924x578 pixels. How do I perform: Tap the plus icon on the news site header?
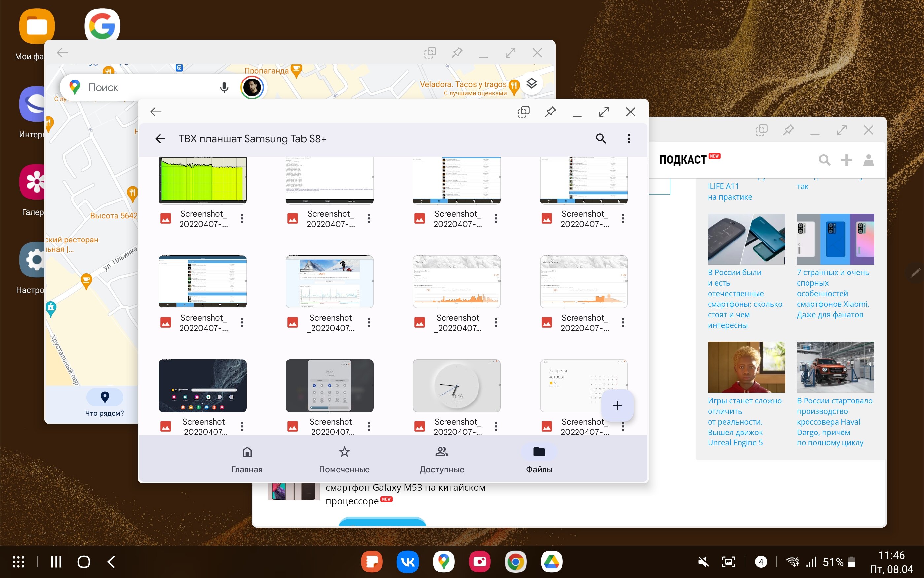[x=846, y=160]
